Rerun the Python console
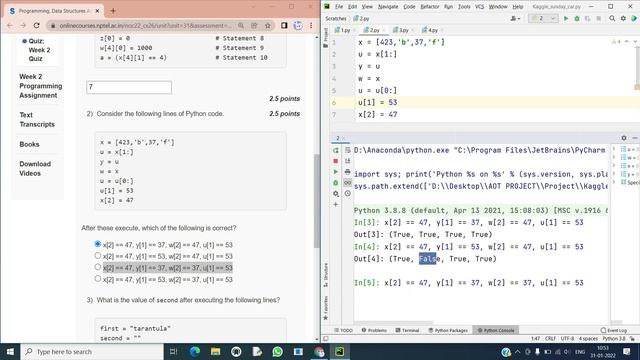This screenshot has width=640, height=360. (336, 150)
